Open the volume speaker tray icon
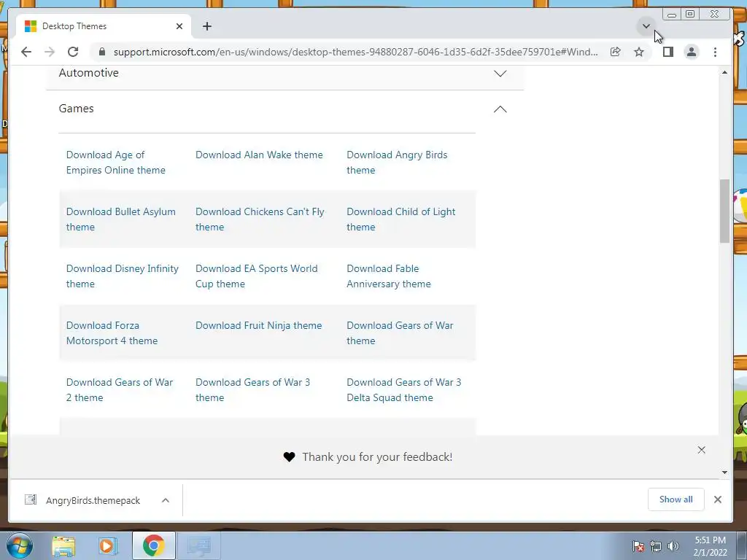The height and width of the screenshot is (560, 747). [x=673, y=546]
